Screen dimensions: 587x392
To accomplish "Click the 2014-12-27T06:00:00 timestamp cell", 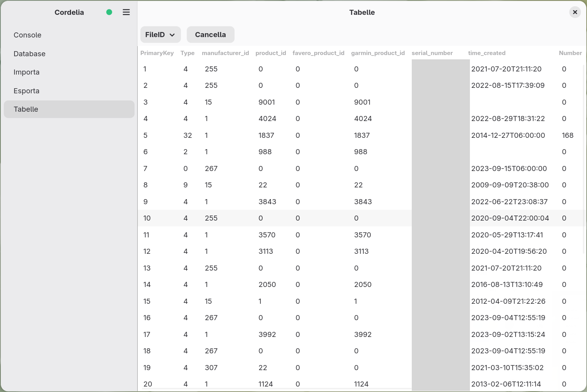I will (508, 135).
